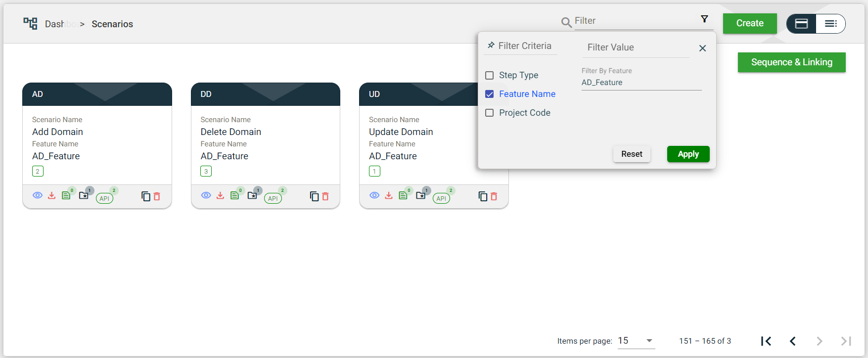Delete the Update Domain scenario
This screenshot has height=358, width=868.
494,196
